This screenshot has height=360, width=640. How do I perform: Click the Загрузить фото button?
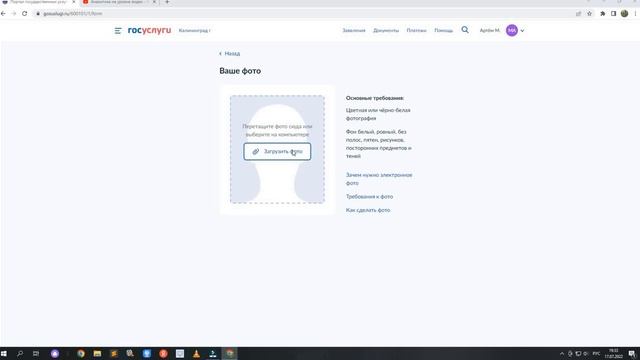(x=277, y=151)
